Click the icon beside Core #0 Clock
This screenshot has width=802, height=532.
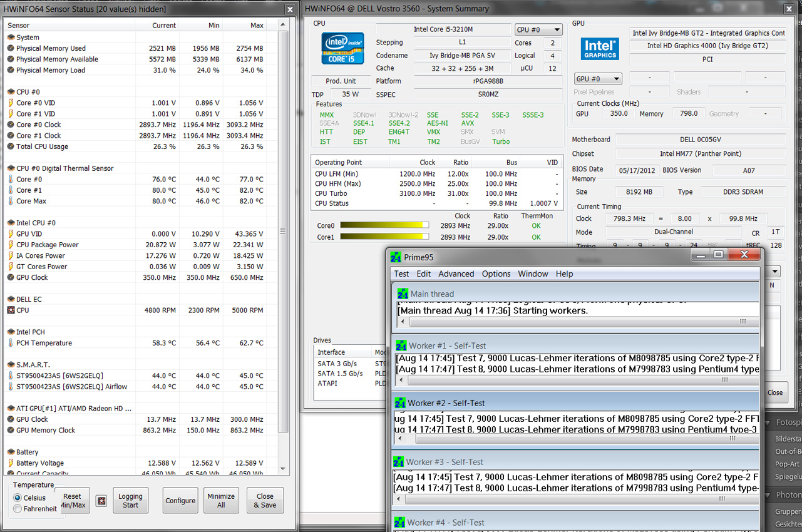[11, 125]
